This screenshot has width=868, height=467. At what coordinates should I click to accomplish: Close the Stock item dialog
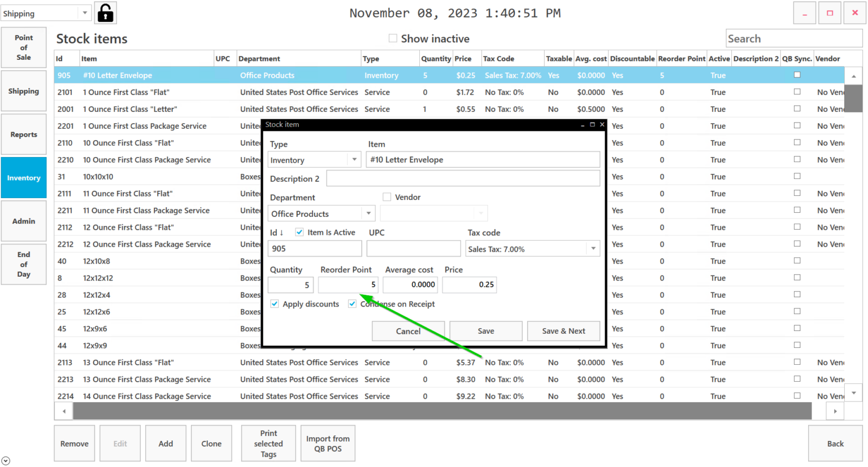point(602,125)
